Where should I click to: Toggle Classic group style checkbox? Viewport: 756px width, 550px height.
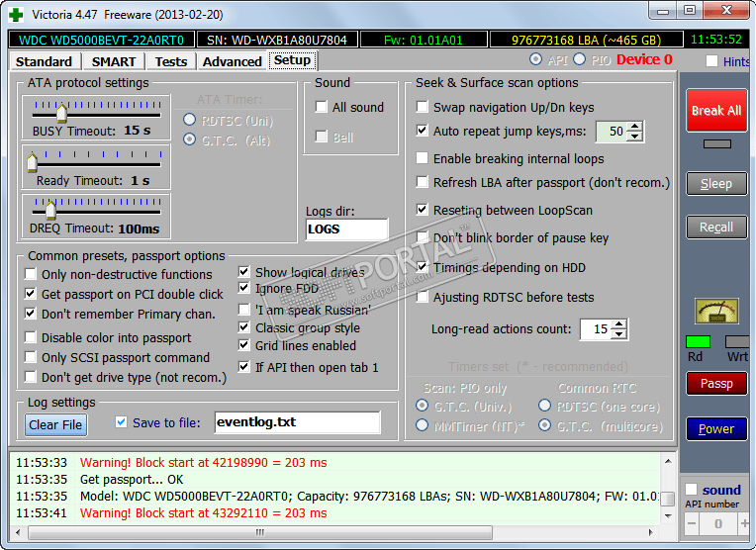pos(244,327)
